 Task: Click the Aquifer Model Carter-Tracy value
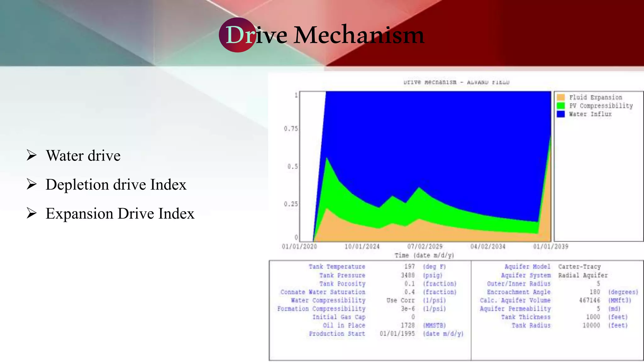[x=579, y=267]
